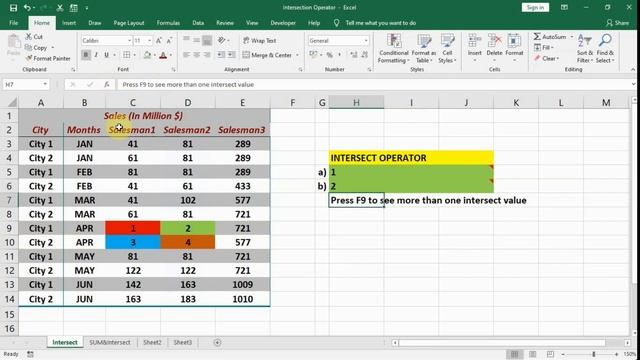Increase the indent
The height and width of the screenshot is (360, 640).
(x=231, y=55)
